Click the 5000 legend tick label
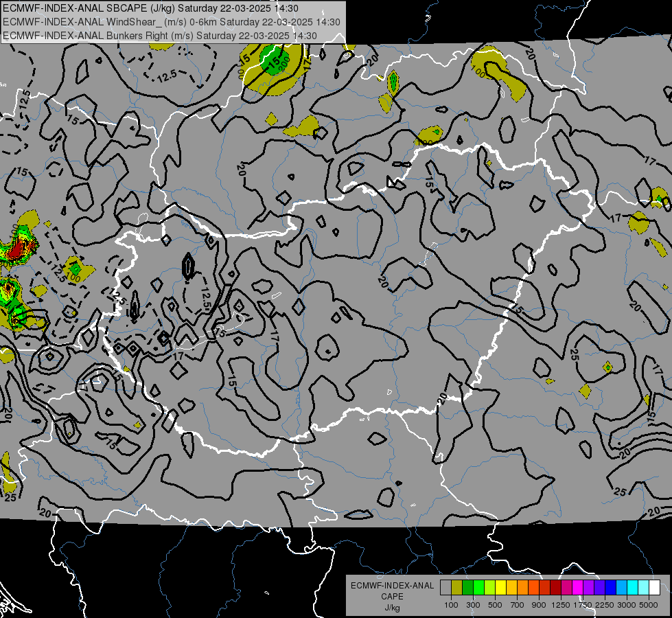 click(x=649, y=605)
